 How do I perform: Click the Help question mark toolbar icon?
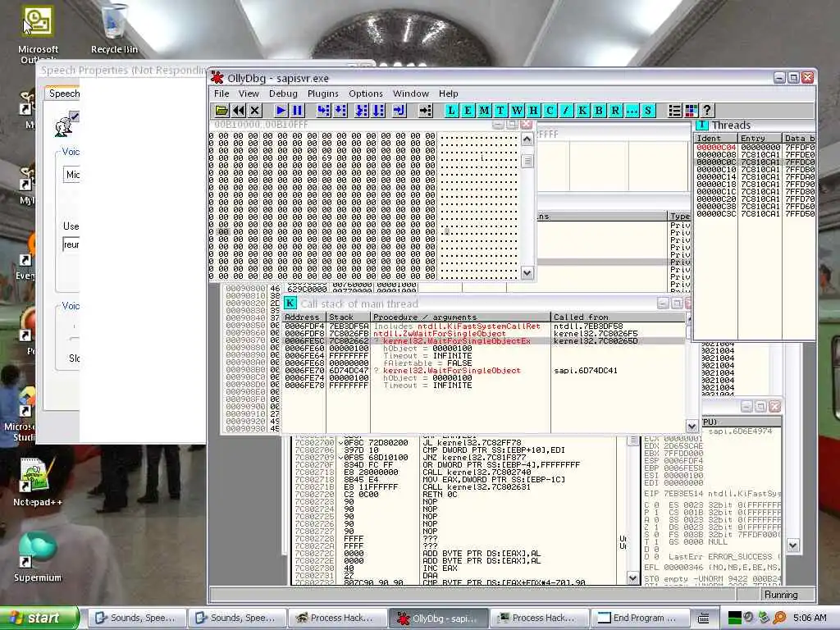point(707,111)
